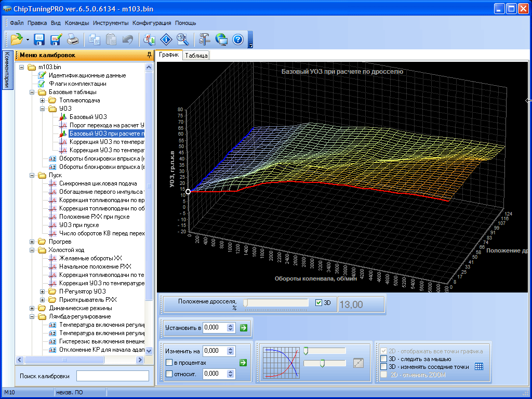This screenshot has height=399, width=532.
Task: Toggle the 3D checkbox
Action: click(x=319, y=302)
